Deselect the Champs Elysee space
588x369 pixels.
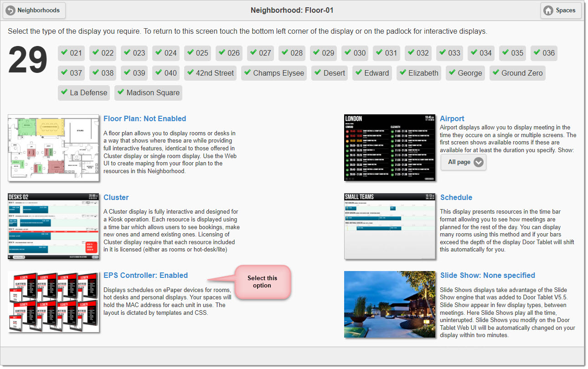click(273, 73)
